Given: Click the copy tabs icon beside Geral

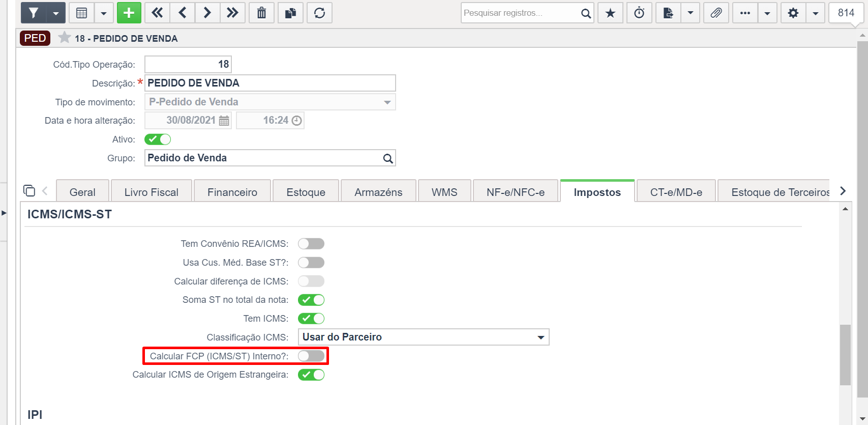Looking at the screenshot, I should coord(29,190).
